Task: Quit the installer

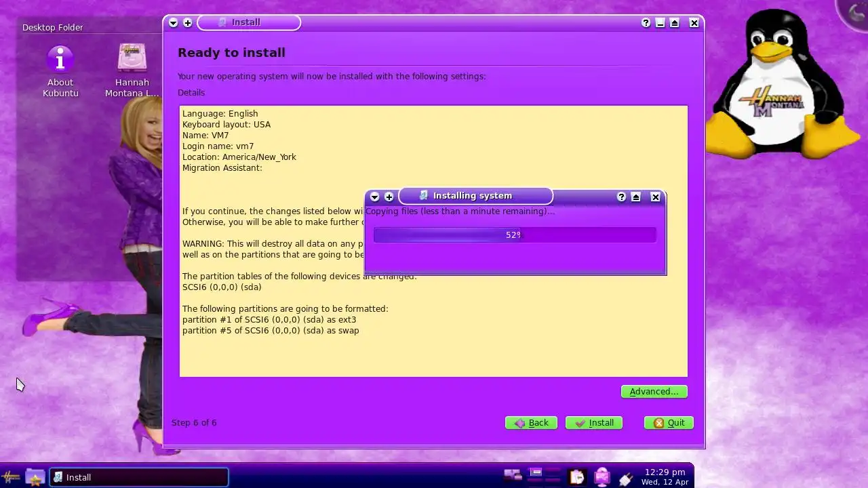Action: (669, 422)
